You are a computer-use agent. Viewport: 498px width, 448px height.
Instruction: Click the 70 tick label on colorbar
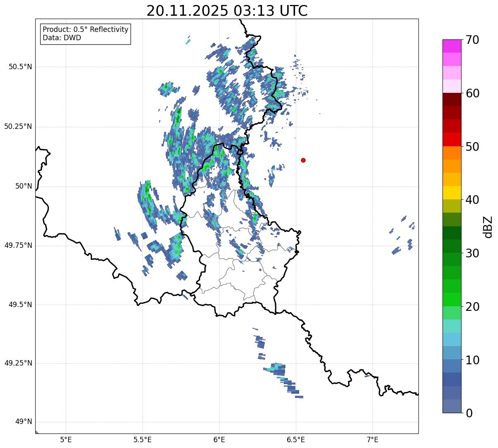pos(472,40)
